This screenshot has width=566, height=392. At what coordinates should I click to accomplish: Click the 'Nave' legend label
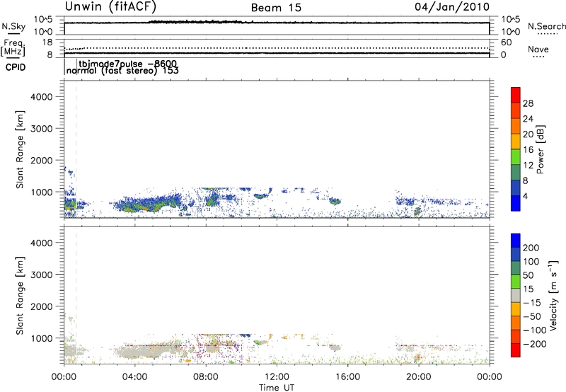[x=538, y=49]
